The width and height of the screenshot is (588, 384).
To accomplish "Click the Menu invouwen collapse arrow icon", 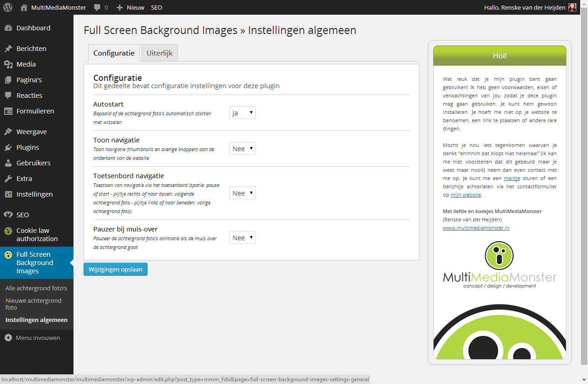I will click(x=8, y=338).
